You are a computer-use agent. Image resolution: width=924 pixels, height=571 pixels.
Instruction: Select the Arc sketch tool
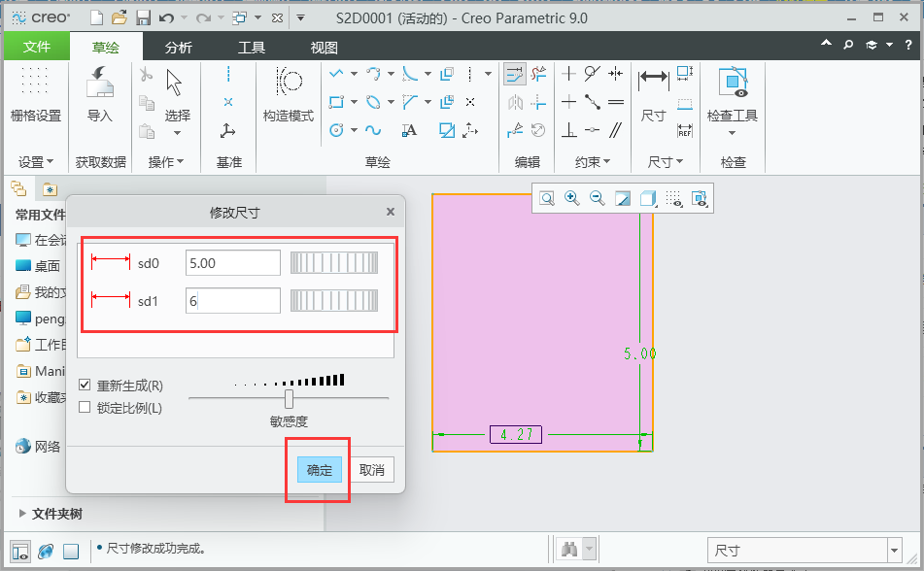coord(373,74)
